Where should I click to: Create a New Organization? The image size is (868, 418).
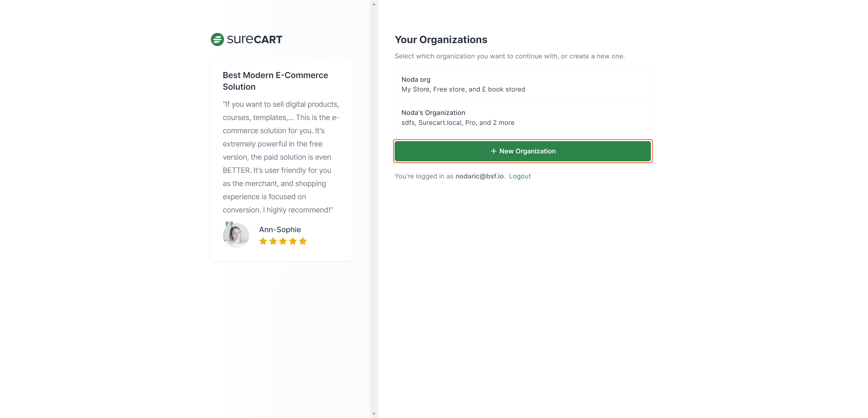coord(523,151)
